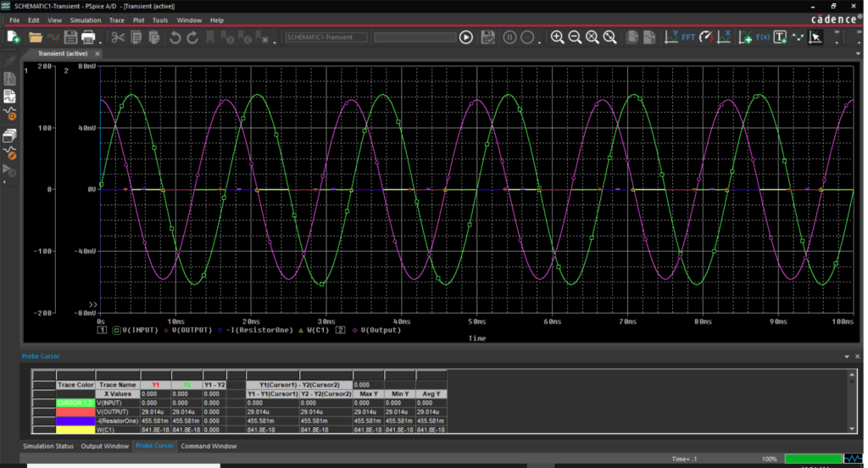Switch to Output Window tab
The width and height of the screenshot is (868, 468).
click(x=104, y=446)
